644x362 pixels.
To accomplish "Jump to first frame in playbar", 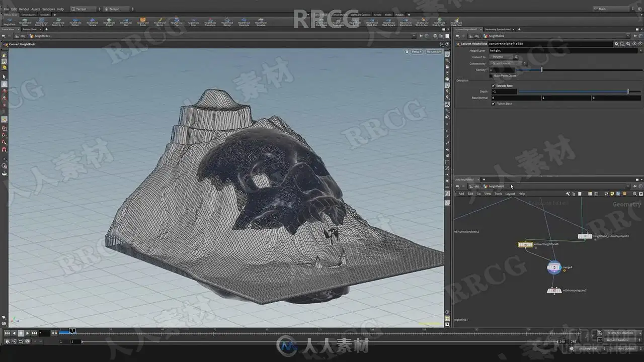I will pyautogui.click(x=7, y=333).
